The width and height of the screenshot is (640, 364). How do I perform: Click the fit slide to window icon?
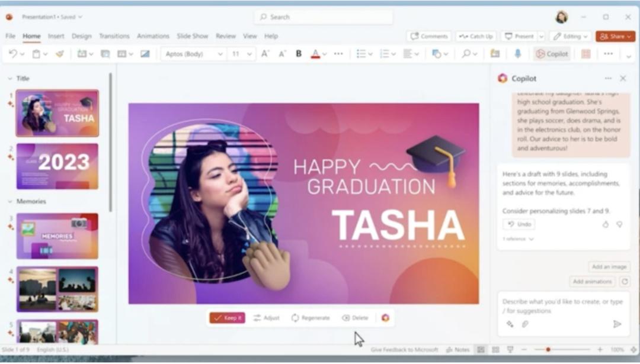tap(633, 350)
